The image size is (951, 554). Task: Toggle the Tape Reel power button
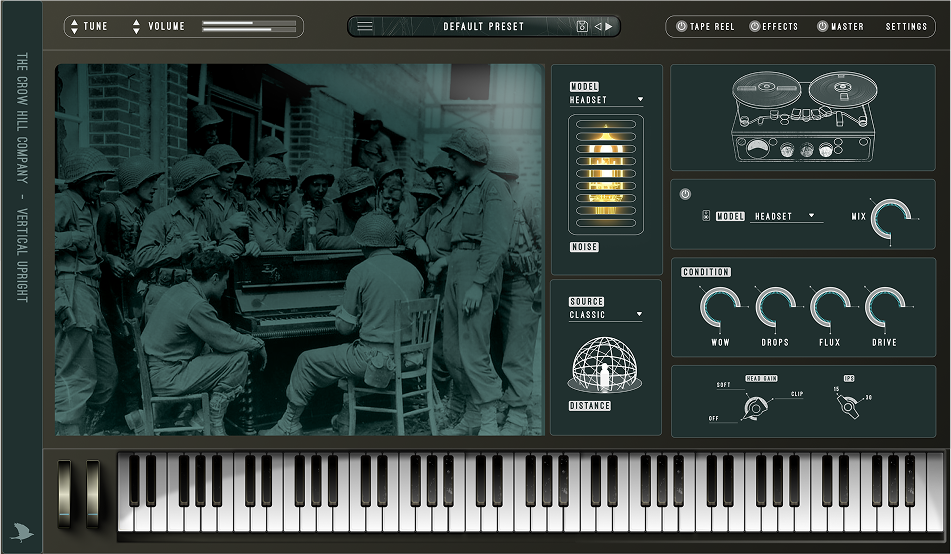(681, 26)
